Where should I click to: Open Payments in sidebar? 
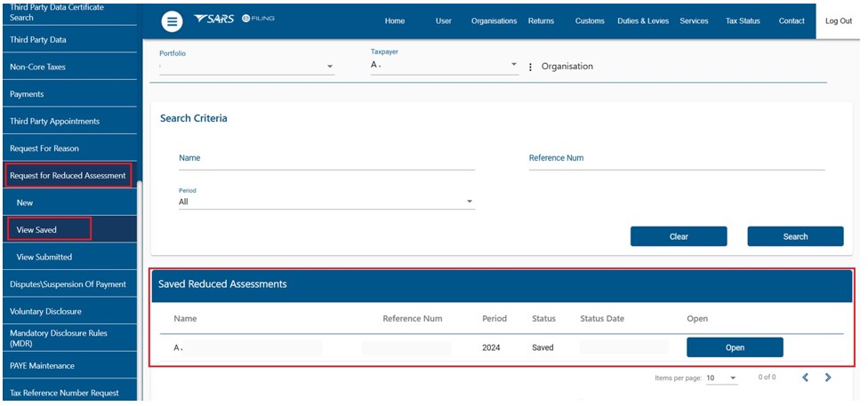(69, 94)
